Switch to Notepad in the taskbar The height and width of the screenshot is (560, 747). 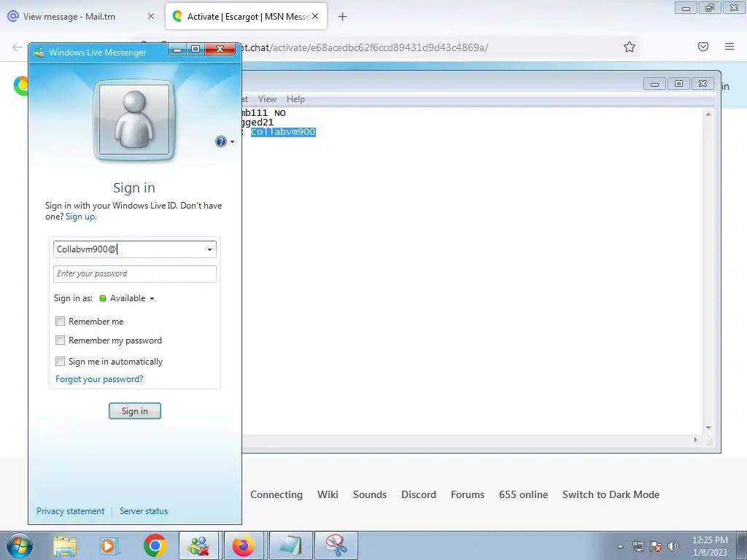tap(290, 545)
